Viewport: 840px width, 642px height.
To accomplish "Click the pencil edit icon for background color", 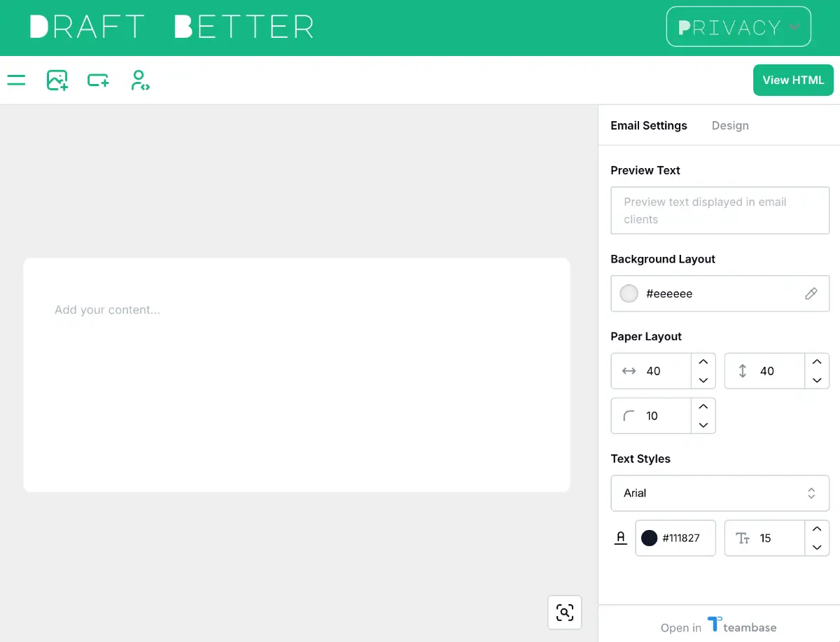I will coord(811,293).
